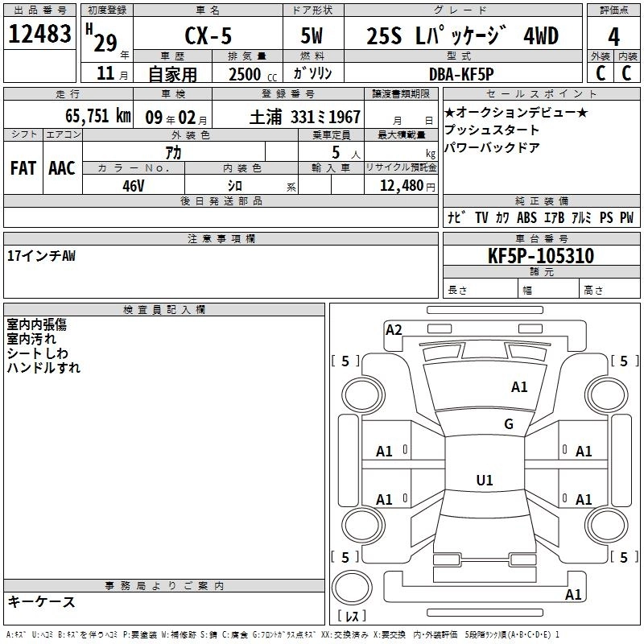Click the 17インチAW note text

[41, 255]
